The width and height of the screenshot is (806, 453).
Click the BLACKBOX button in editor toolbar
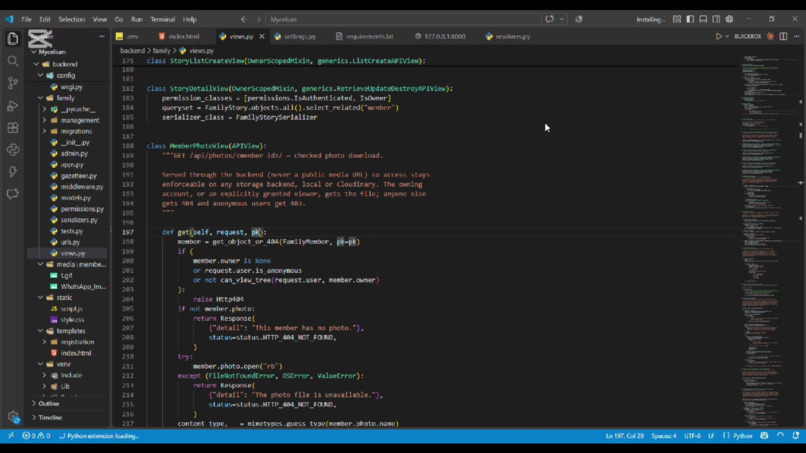(x=747, y=37)
